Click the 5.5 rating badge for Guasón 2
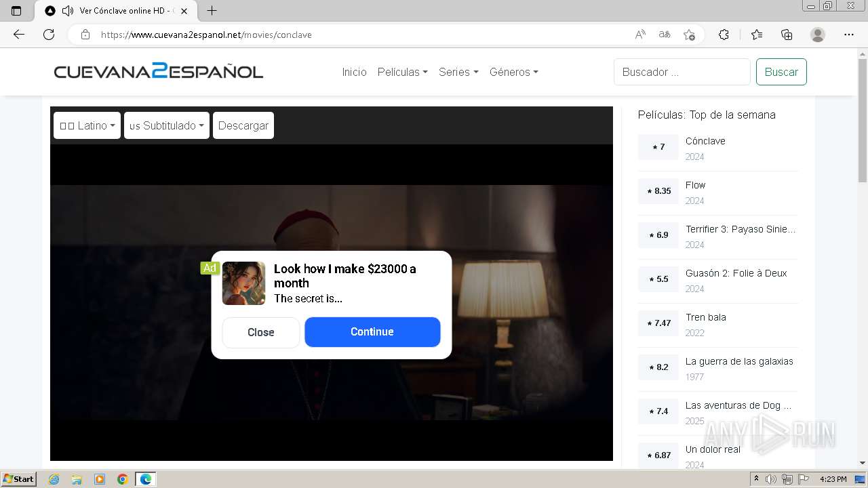 (x=658, y=279)
